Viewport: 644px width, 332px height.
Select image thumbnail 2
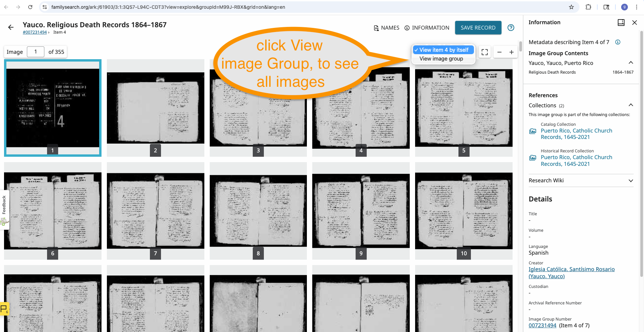coord(156,108)
